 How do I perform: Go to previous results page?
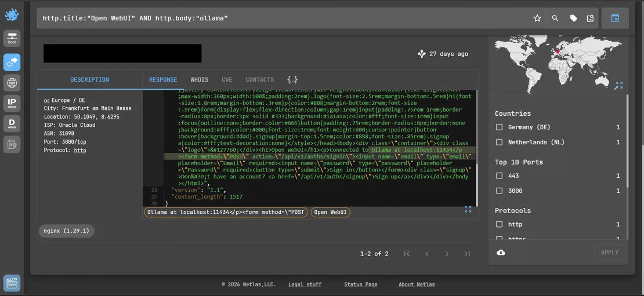tap(427, 254)
